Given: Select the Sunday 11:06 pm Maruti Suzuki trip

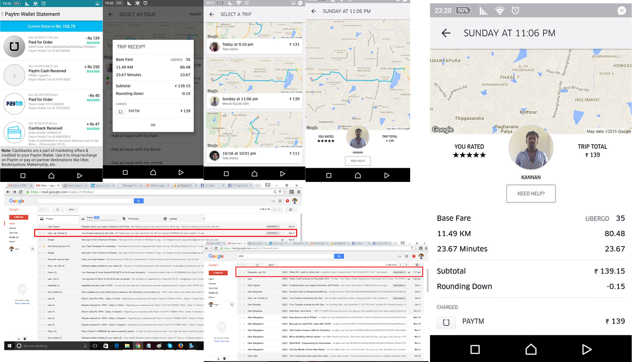Looking at the screenshot, I should [254, 101].
